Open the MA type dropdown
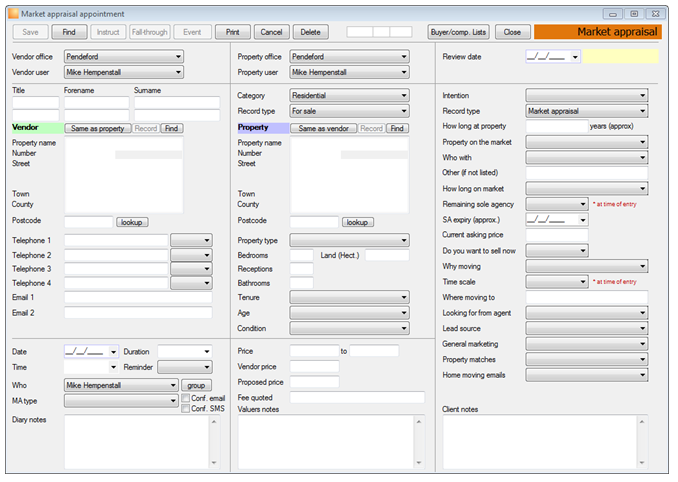678x482 pixels. point(121,401)
